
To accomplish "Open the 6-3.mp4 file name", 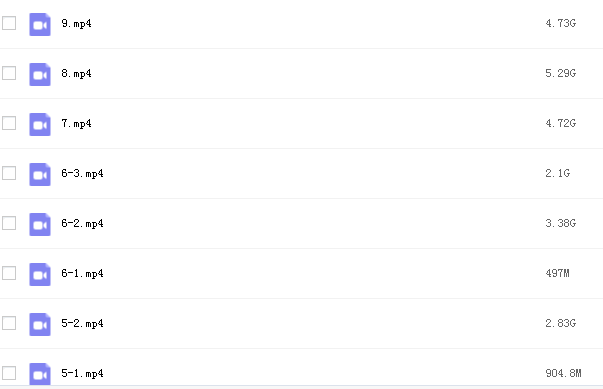I will (x=82, y=173).
